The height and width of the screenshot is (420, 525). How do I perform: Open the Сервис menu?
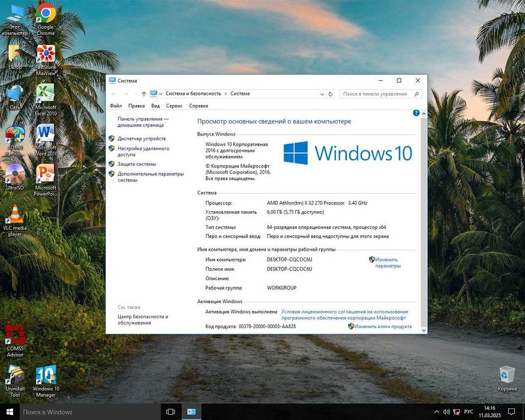click(x=174, y=106)
